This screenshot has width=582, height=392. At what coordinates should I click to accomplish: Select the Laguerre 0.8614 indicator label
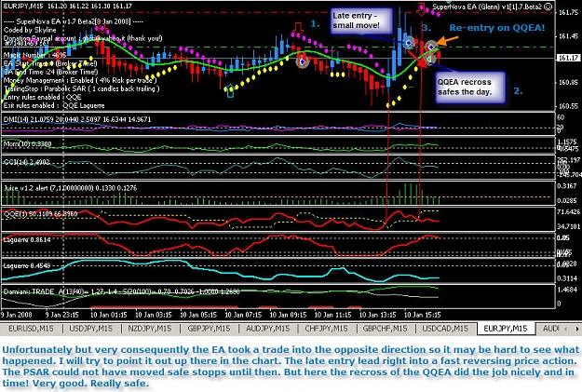tap(27, 240)
